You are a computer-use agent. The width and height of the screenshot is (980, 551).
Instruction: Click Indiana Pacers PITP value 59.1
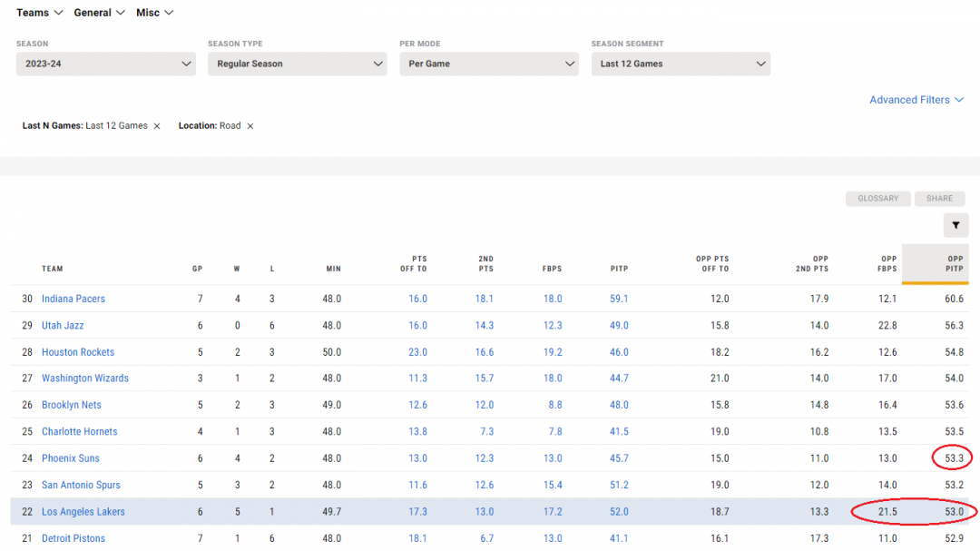click(619, 299)
